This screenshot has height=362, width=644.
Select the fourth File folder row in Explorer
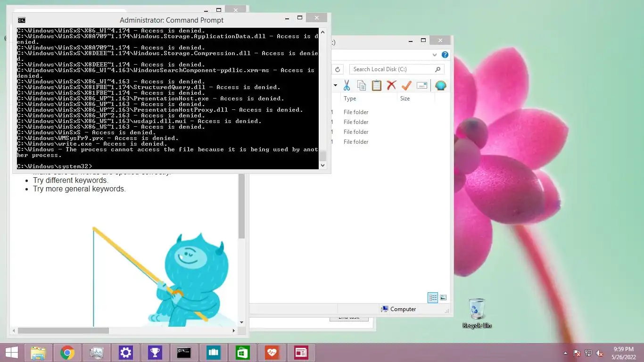356,142
